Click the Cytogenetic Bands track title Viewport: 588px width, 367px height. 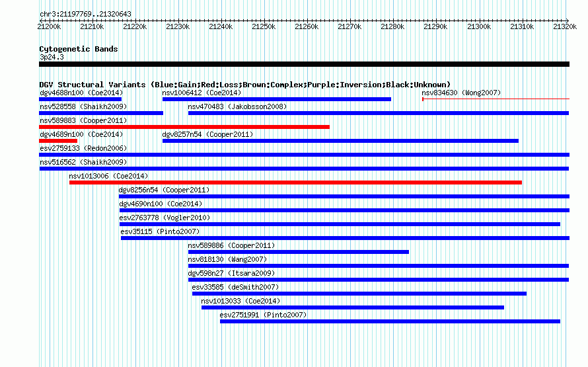click(x=79, y=49)
